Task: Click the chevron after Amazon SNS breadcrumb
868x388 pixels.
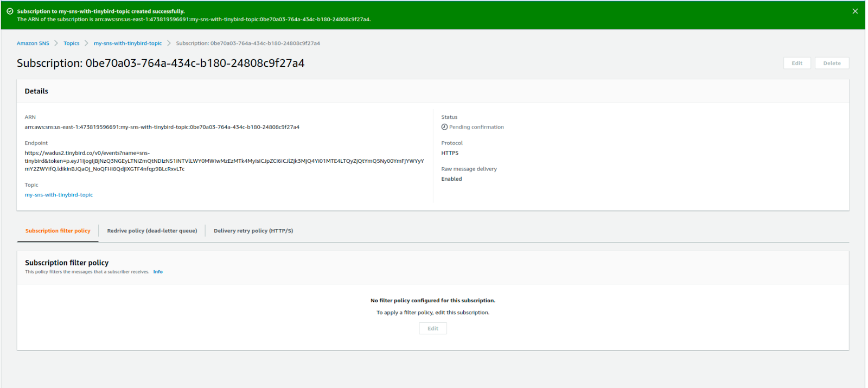Action: point(56,43)
